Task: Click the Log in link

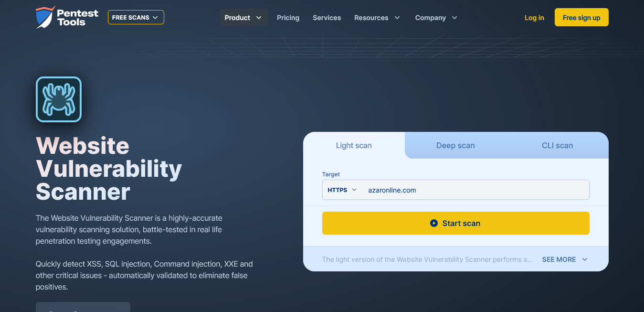Action: (534, 18)
